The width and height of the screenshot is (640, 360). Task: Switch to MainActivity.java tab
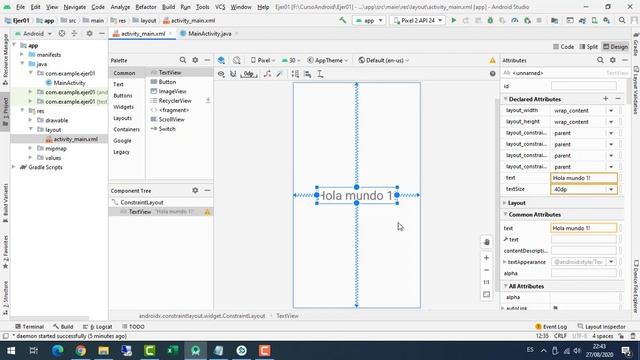coord(209,33)
